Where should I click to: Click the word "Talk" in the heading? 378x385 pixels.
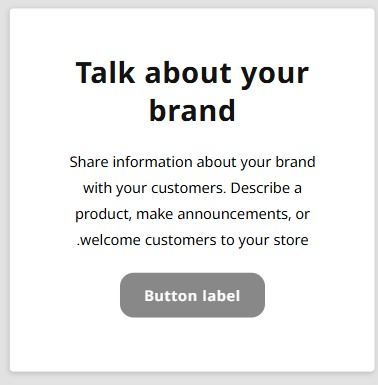105,73
